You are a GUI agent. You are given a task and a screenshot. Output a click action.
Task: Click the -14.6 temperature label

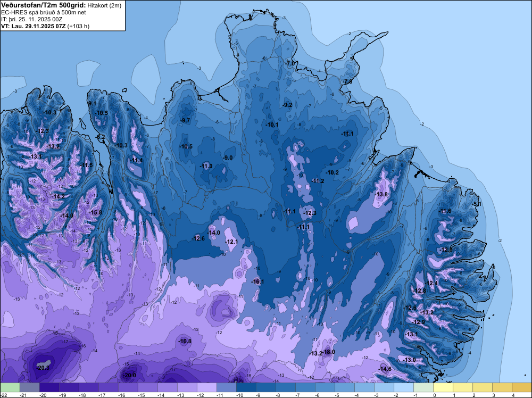385,369
